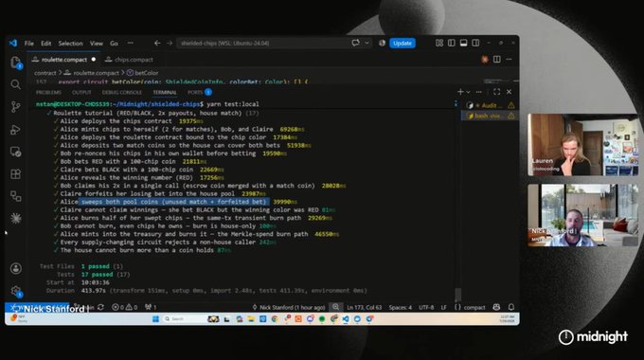644x360 pixels.
Task: Open the Run and Debug view
Action: pyautogui.click(x=15, y=130)
